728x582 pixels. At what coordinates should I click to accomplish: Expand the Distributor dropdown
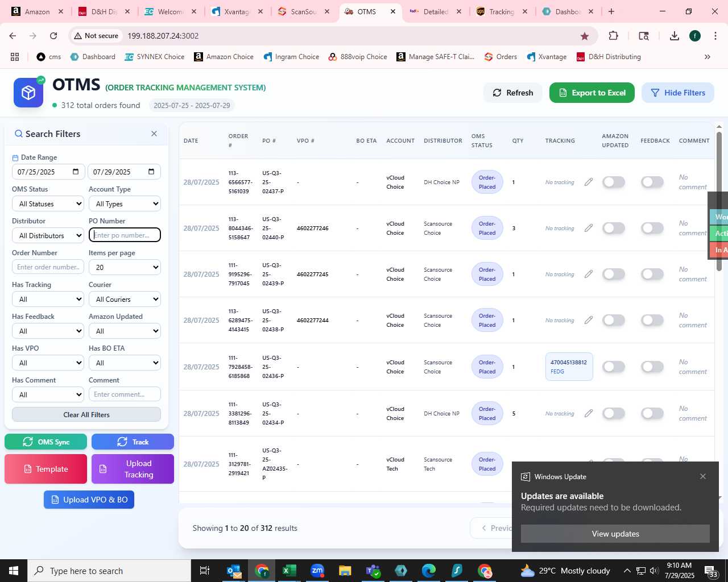48,235
